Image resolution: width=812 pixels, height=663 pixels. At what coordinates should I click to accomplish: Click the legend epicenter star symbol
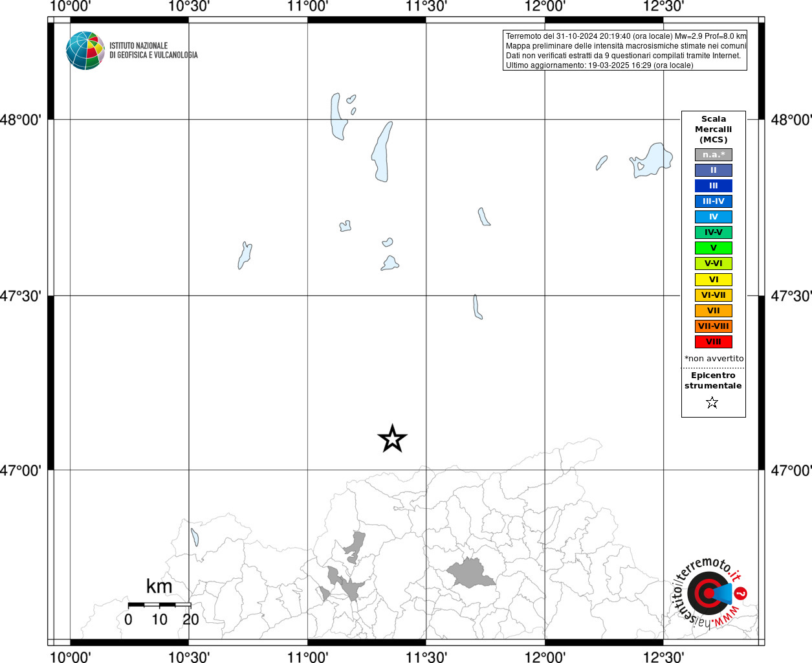[712, 403]
